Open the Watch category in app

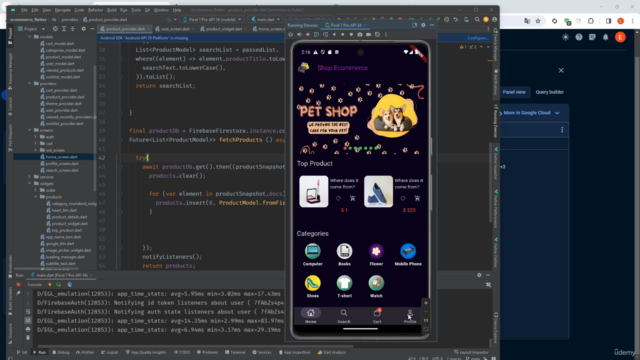tap(376, 286)
